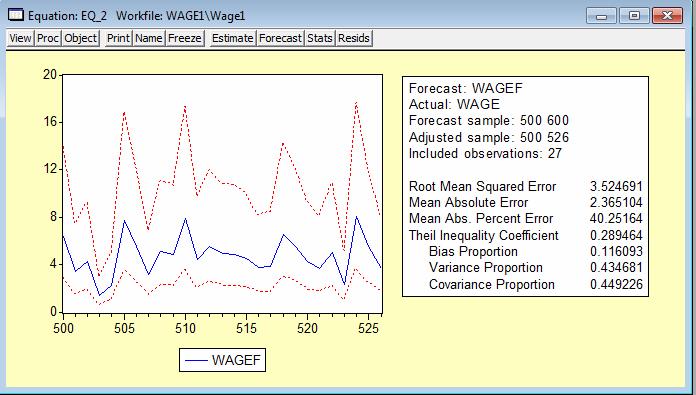Click the Freeze button

pos(185,38)
